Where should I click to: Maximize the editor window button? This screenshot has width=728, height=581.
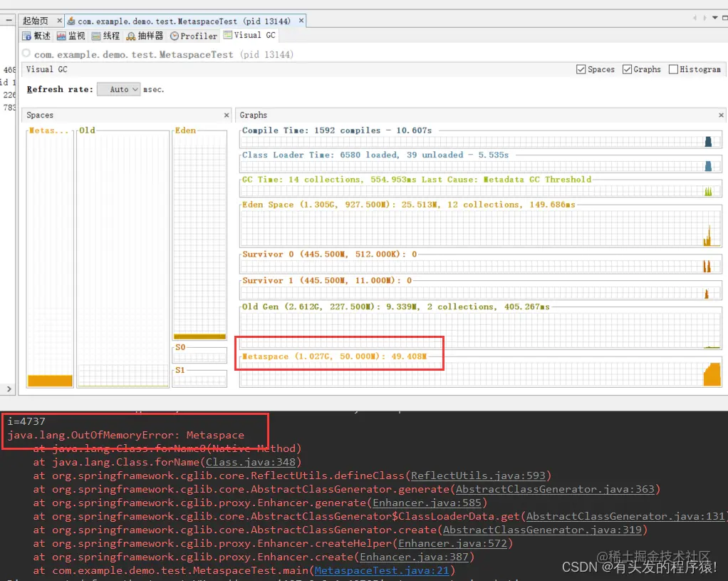coord(724,18)
